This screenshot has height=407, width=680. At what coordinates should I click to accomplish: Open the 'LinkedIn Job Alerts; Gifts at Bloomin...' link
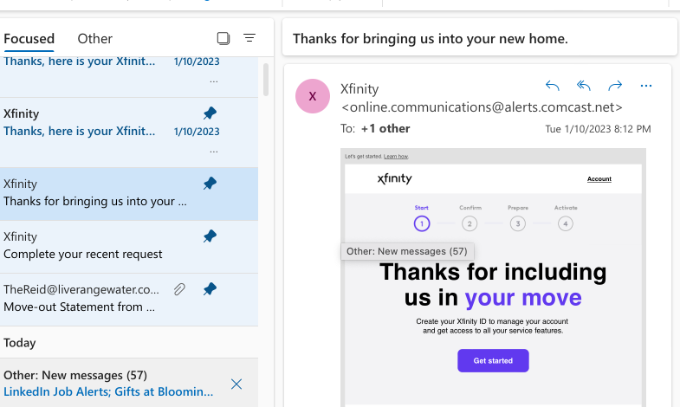pos(108,392)
